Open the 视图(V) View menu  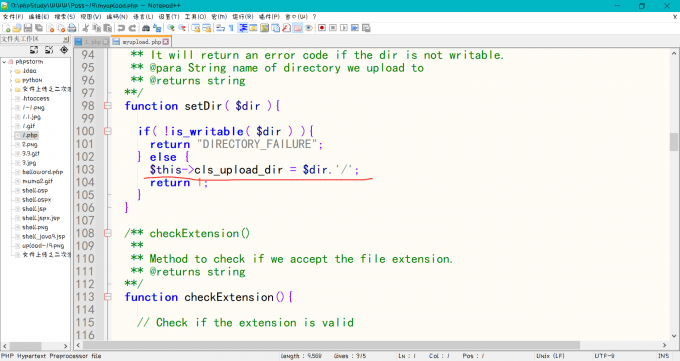pos(91,16)
